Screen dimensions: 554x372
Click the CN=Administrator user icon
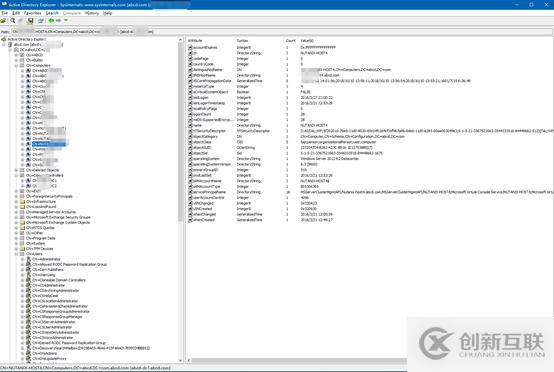point(28,259)
